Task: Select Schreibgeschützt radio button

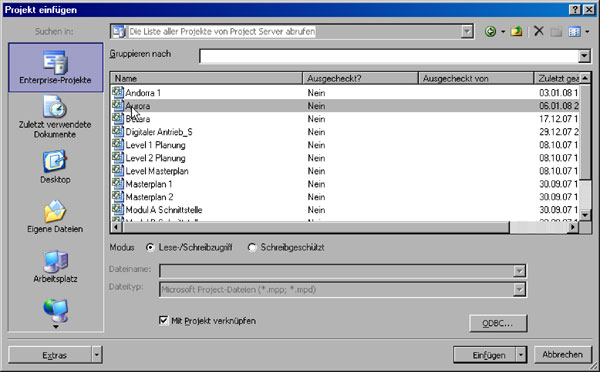Action: pyautogui.click(x=251, y=247)
